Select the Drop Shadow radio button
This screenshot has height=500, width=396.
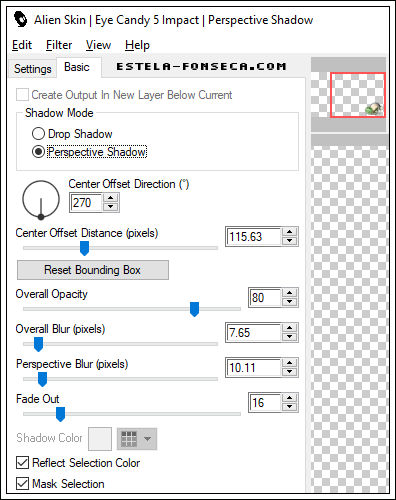coord(38,134)
